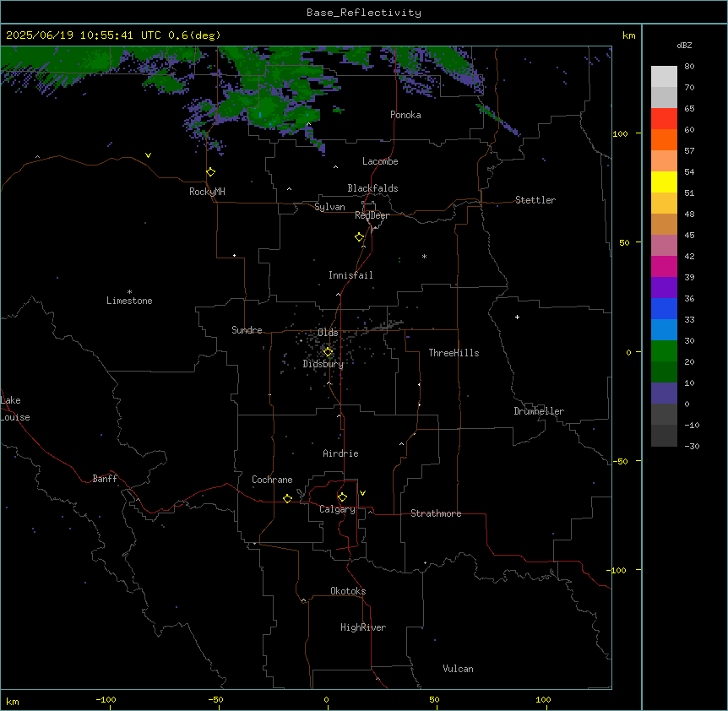Click the 50 tick label on the right axis

624,242
